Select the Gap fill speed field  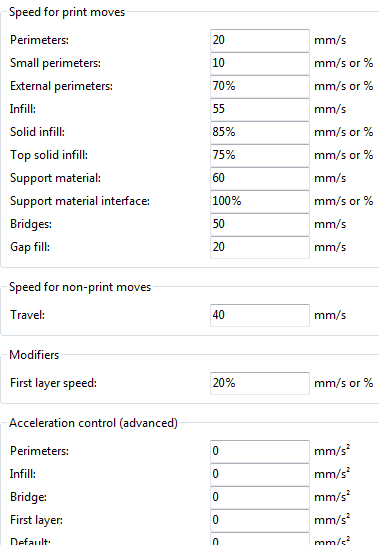pyautogui.click(x=260, y=247)
